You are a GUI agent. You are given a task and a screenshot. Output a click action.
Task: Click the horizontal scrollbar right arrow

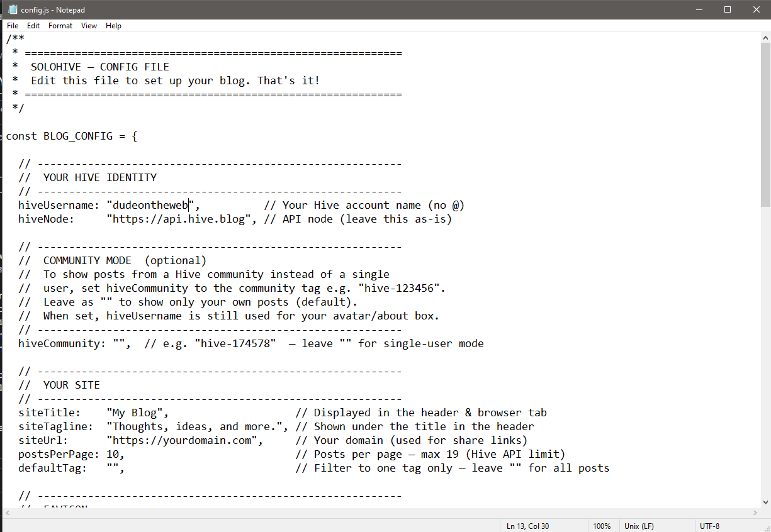click(x=755, y=513)
